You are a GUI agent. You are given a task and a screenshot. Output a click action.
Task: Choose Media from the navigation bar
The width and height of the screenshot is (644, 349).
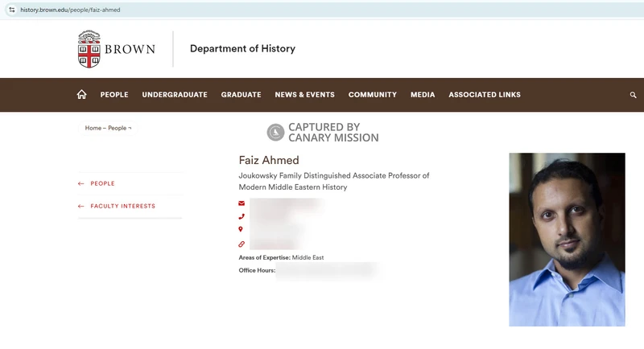[x=423, y=95]
